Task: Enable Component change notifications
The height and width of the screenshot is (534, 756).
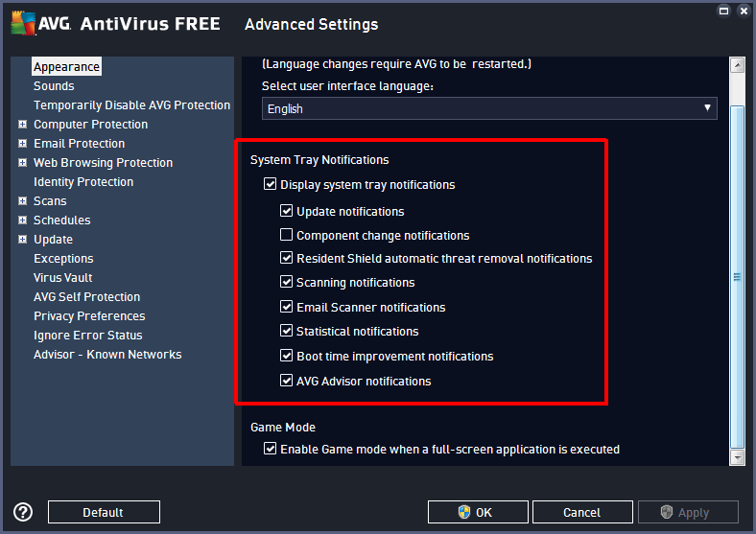Action: coord(287,235)
